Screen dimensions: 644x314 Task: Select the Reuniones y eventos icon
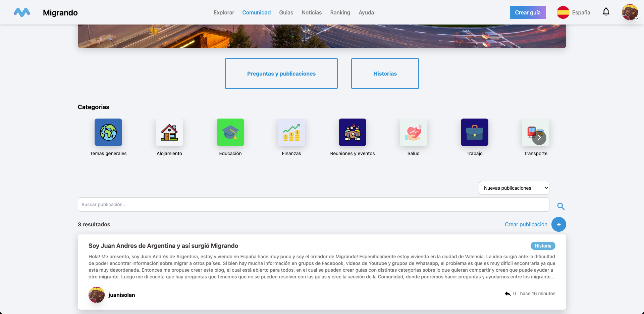(x=353, y=132)
